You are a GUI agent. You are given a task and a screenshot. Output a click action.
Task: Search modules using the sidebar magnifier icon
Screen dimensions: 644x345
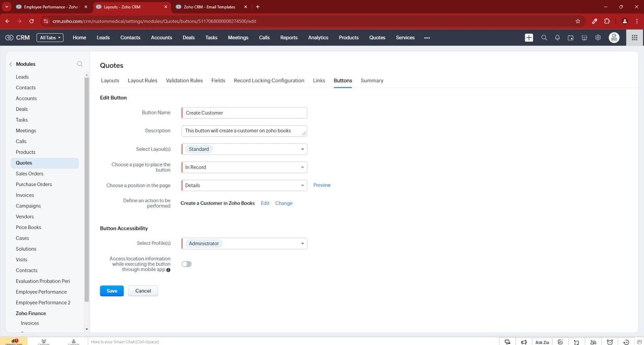pos(80,64)
